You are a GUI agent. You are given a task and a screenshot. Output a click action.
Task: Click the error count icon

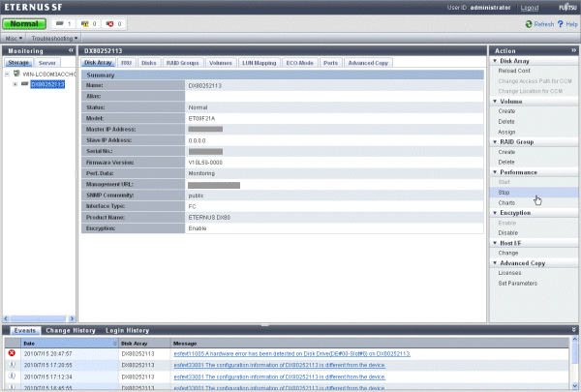(110, 23)
